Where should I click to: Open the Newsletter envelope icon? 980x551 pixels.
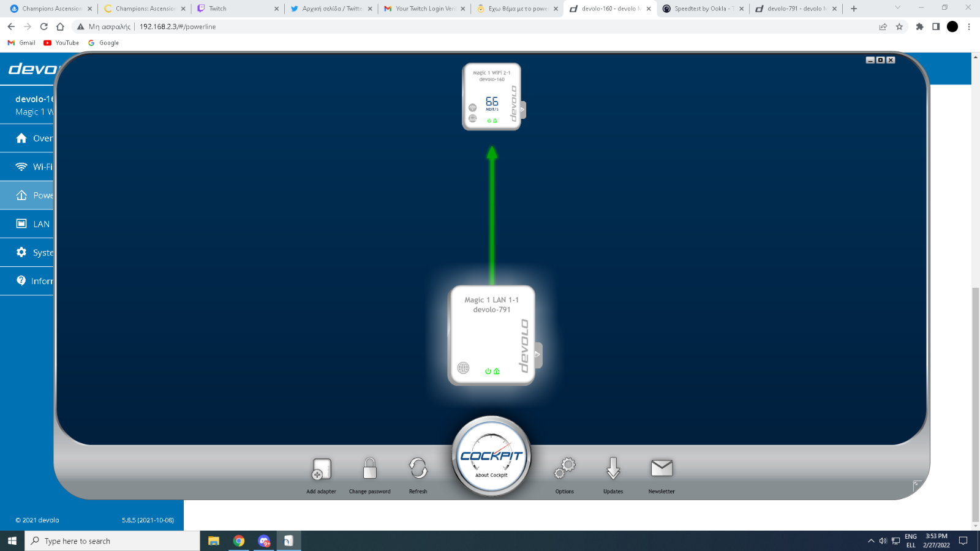(661, 468)
